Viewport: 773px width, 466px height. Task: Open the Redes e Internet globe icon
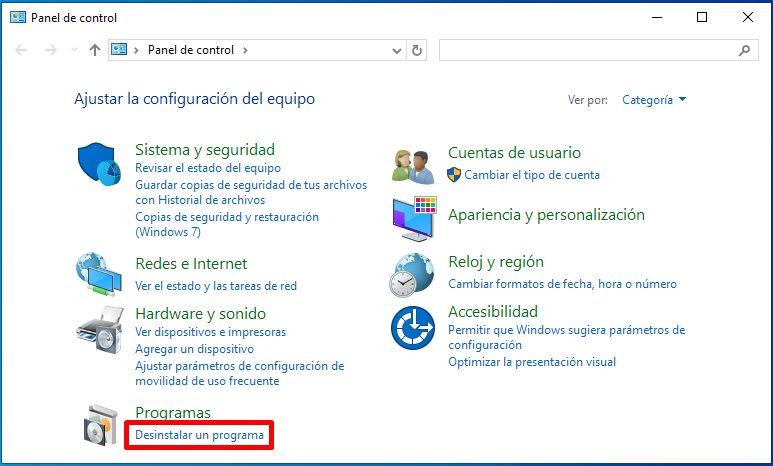point(99,274)
